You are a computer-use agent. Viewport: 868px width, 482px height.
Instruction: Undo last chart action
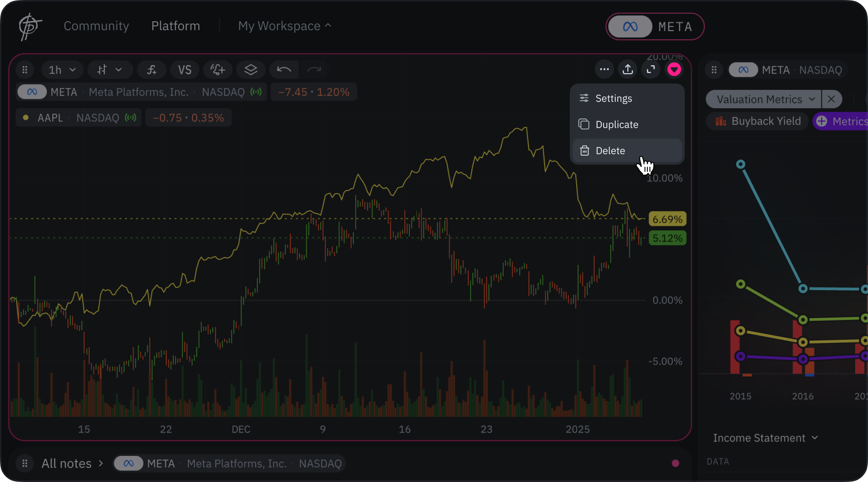point(284,70)
